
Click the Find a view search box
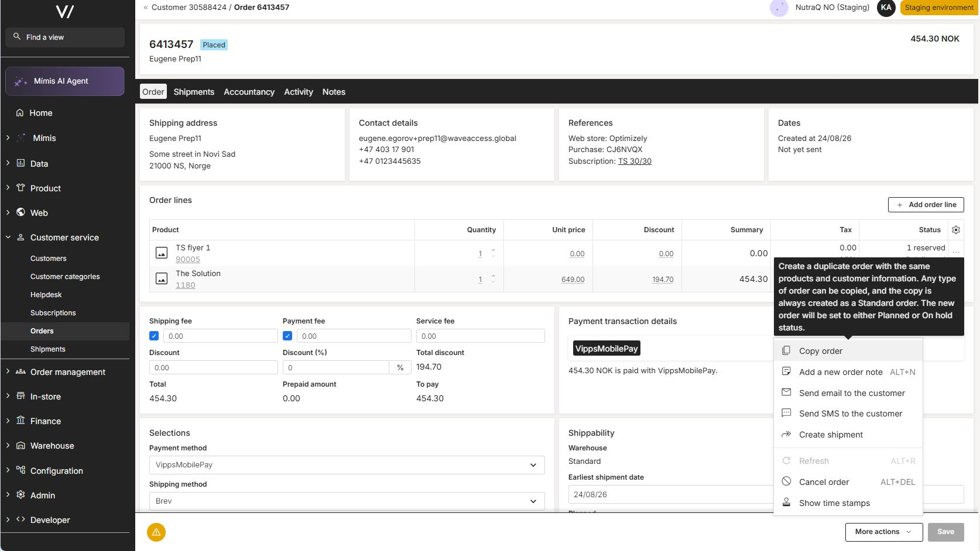click(65, 37)
